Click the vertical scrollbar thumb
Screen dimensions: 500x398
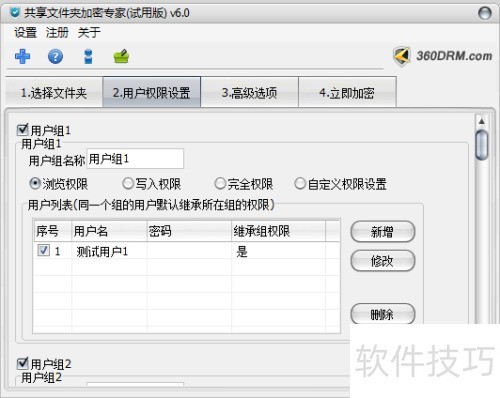point(482,145)
